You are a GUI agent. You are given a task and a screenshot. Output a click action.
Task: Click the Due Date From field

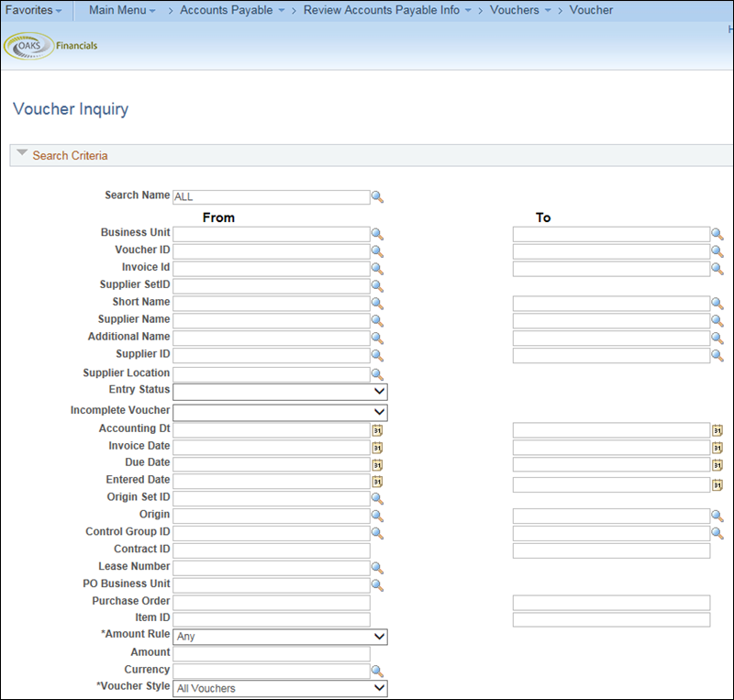[x=271, y=464]
